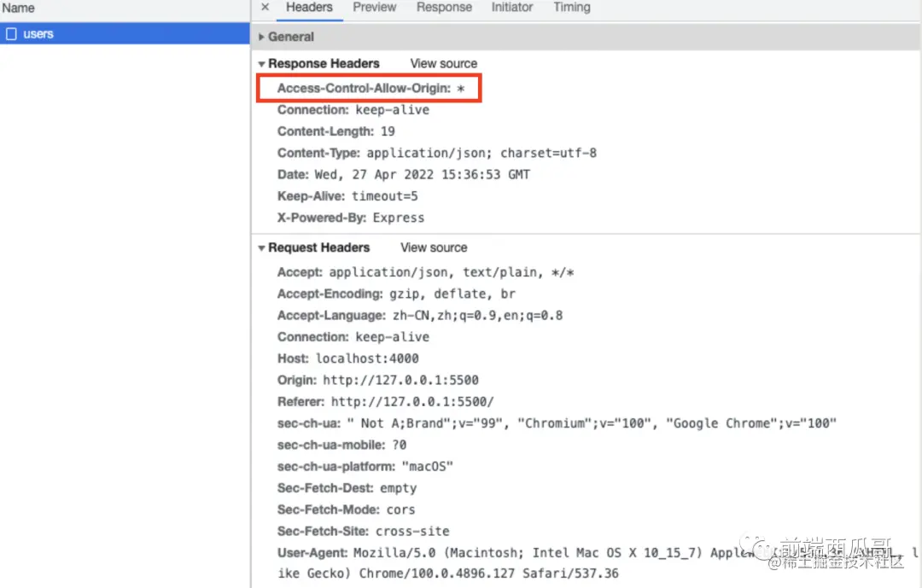Click the Origin header line
This screenshot has width=922, height=588.
tap(378, 380)
